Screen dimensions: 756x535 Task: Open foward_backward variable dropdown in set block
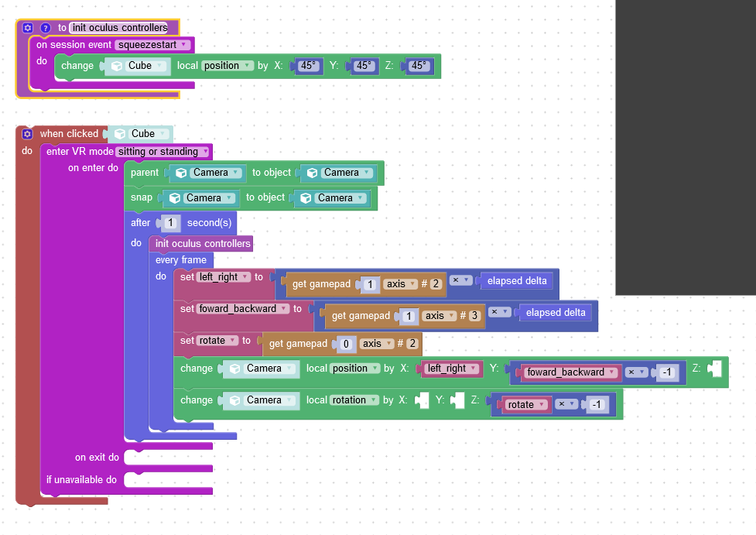243,309
